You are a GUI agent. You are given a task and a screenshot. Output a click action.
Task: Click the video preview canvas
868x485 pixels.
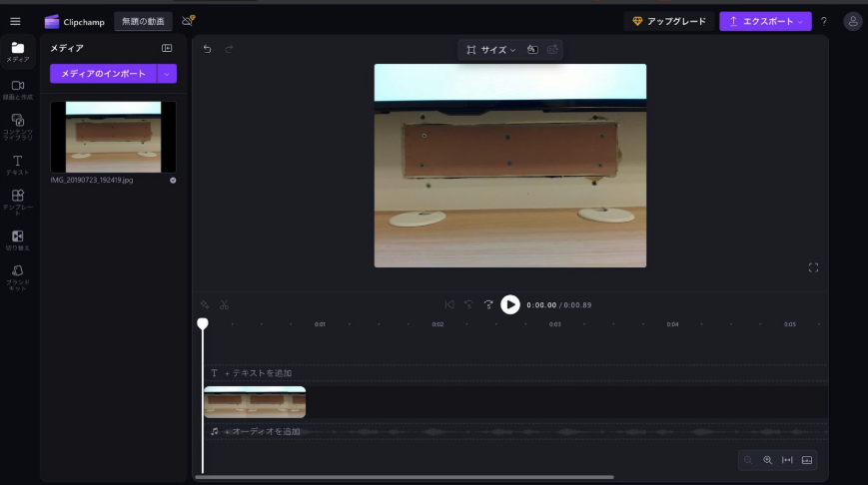click(509, 166)
